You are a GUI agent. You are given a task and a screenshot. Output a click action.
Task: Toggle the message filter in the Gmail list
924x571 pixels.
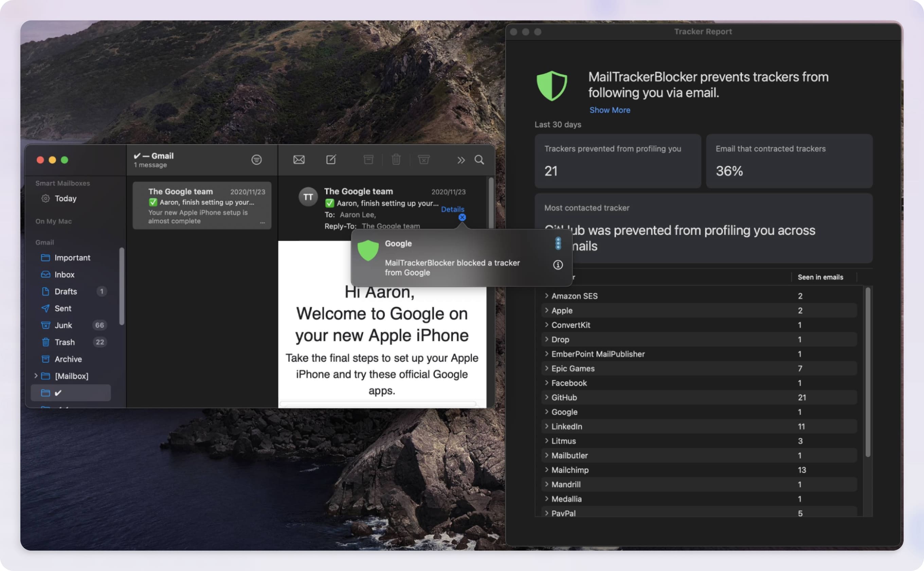[x=256, y=160]
